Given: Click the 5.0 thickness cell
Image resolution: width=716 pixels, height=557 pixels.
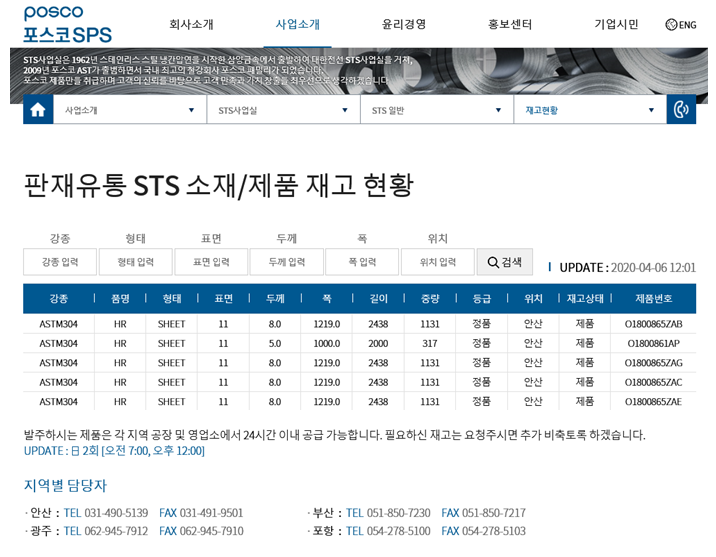Looking at the screenshot, I should (x=275, y=343).
